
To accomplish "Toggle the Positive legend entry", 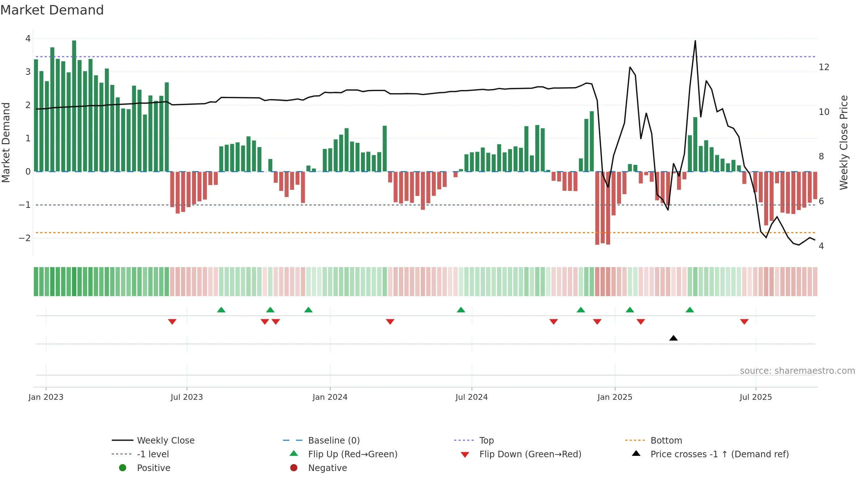I will pos(145,468).
